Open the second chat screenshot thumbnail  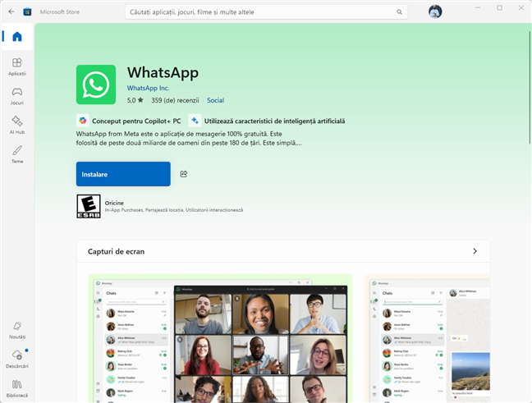pos(428,338)
